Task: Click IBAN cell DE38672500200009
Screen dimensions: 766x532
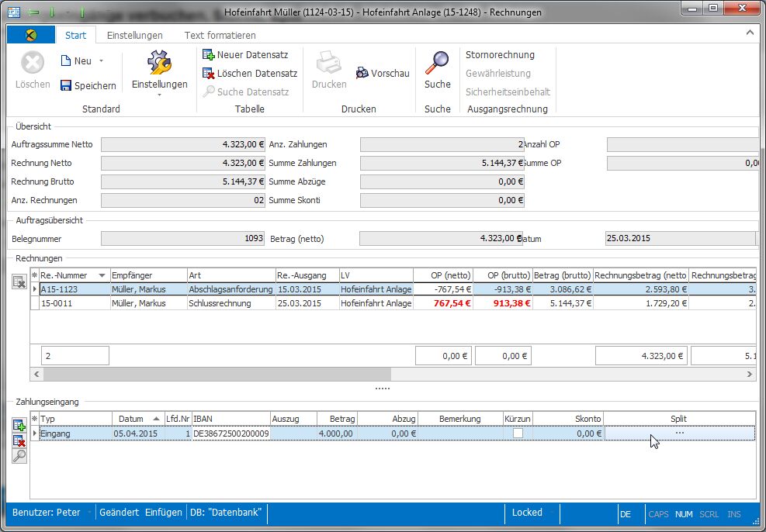Action: pyautogui.click(x=231, y=434)
